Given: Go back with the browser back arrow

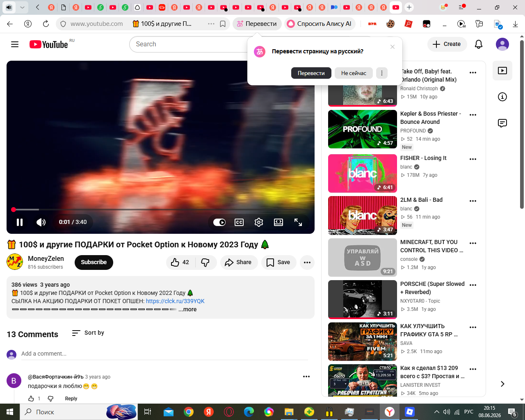Looking at the screenshot, I should tap(10, 24).
